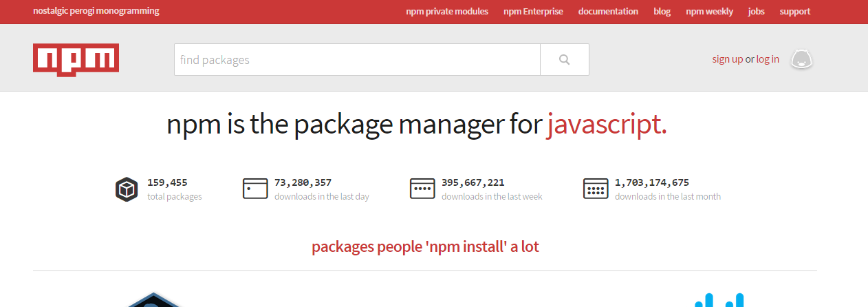Click 'downloads in the last week' label
Image resolution: width=868 pixels, height=307 pixels.
492,197
